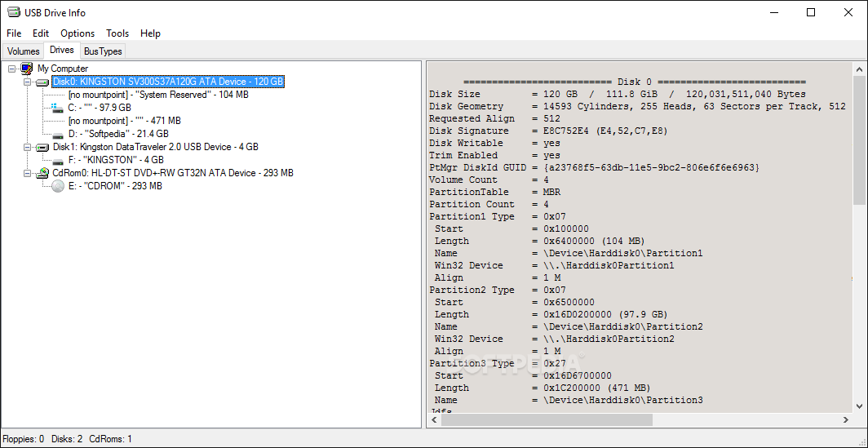This screenshot has width=868, height=448.
Task: Collapse the CdRom0 DVD node
Action: point(27,173)
